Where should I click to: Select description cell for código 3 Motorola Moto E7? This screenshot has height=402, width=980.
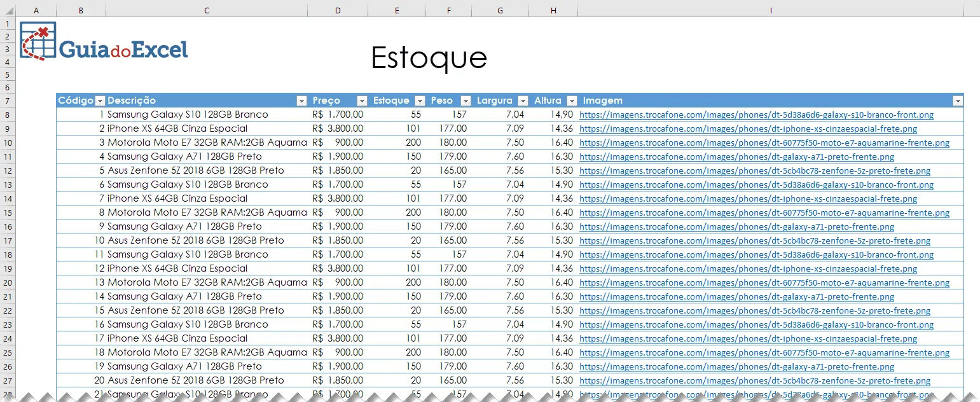(207, 142)
